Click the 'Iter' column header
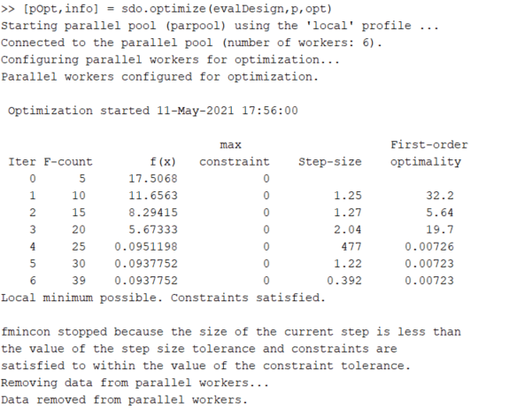 22,162
